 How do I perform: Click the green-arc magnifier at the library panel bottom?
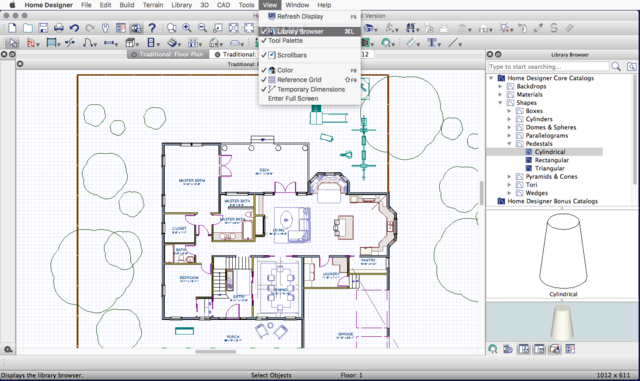tap(493, 349)
